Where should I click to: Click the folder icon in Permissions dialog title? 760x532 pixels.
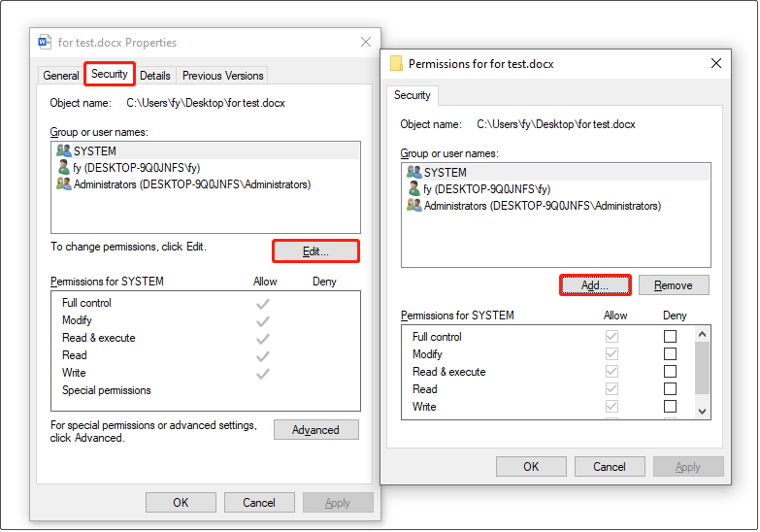[396, 63]
